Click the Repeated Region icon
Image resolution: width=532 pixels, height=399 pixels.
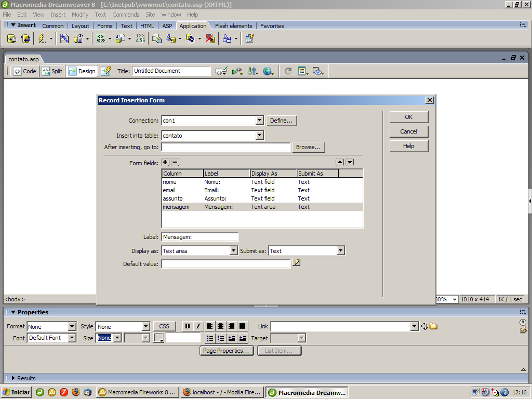click(x=64, y=38)
